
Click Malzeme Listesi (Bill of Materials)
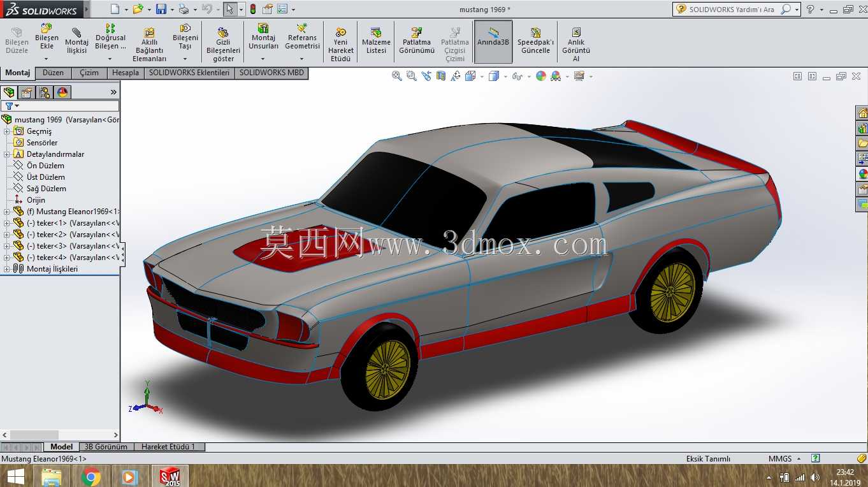tap(376, 41)
